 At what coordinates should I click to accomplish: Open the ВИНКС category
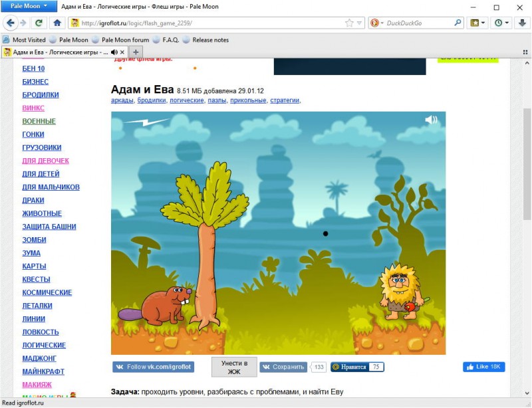tap(33, 108)
